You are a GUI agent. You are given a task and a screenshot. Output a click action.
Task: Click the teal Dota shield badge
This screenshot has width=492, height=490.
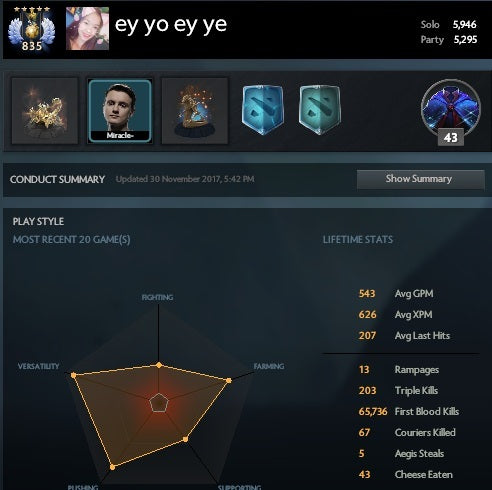[320, 110]
